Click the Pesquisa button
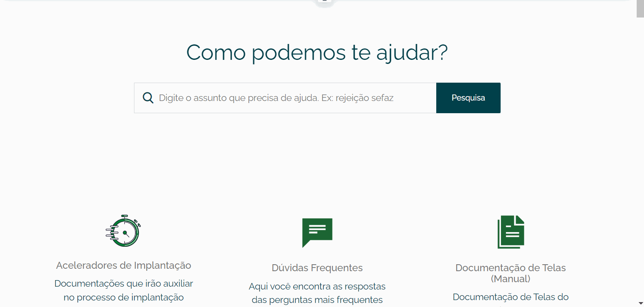Screen dimensions: 644x307 point(468,98)
